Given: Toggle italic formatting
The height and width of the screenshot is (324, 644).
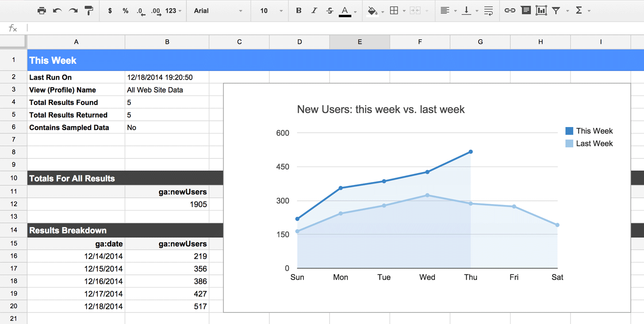Looking at the screenshot, I should (314, 10).
